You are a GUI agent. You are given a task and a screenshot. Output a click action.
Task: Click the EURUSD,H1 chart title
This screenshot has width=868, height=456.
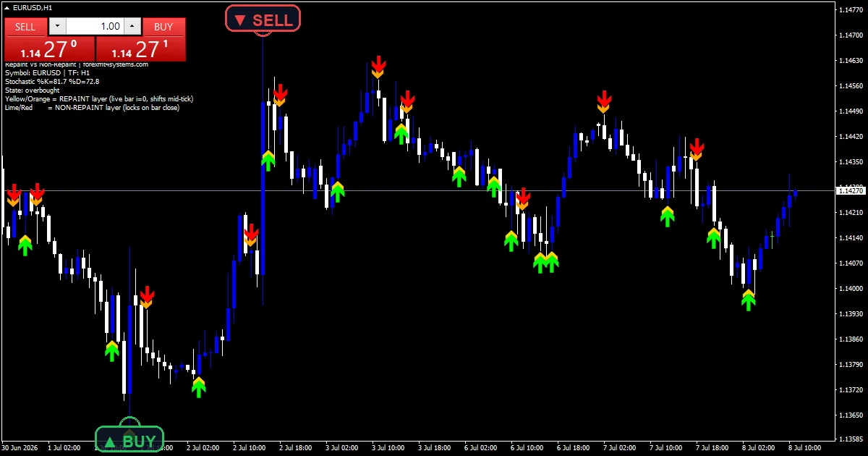click(32, 7)
